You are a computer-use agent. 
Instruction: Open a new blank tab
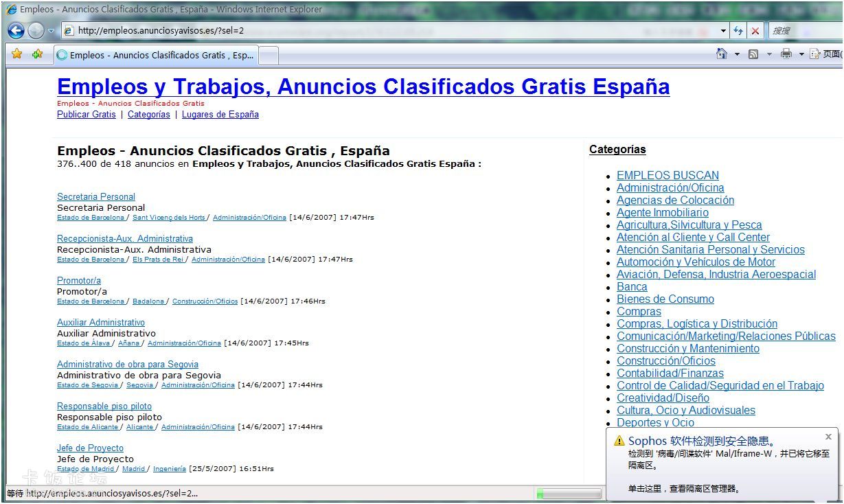point(269,55)
